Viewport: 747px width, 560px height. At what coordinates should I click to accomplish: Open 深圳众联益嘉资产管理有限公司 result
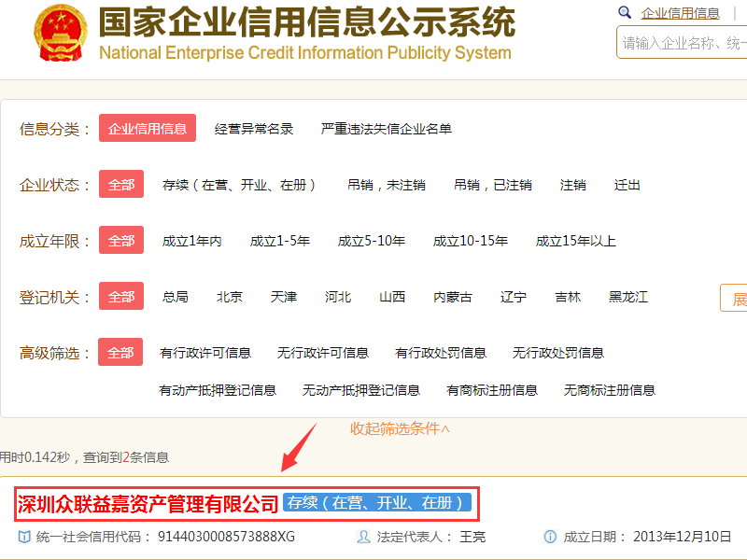coord(148,504)
